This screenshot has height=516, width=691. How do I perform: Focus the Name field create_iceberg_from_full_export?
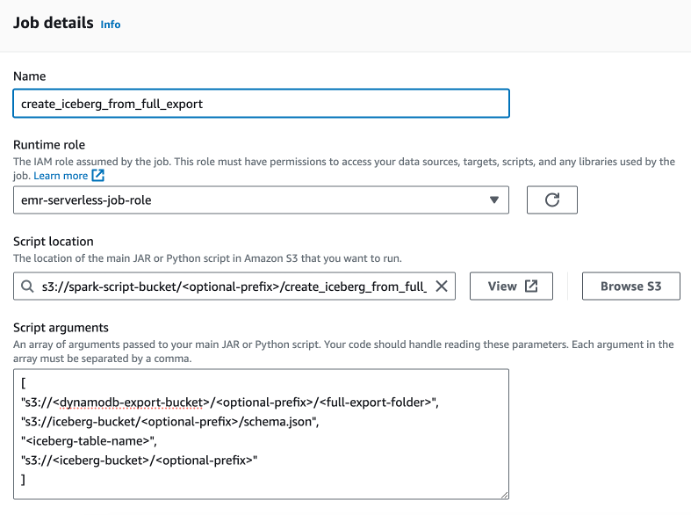point(261,104)
